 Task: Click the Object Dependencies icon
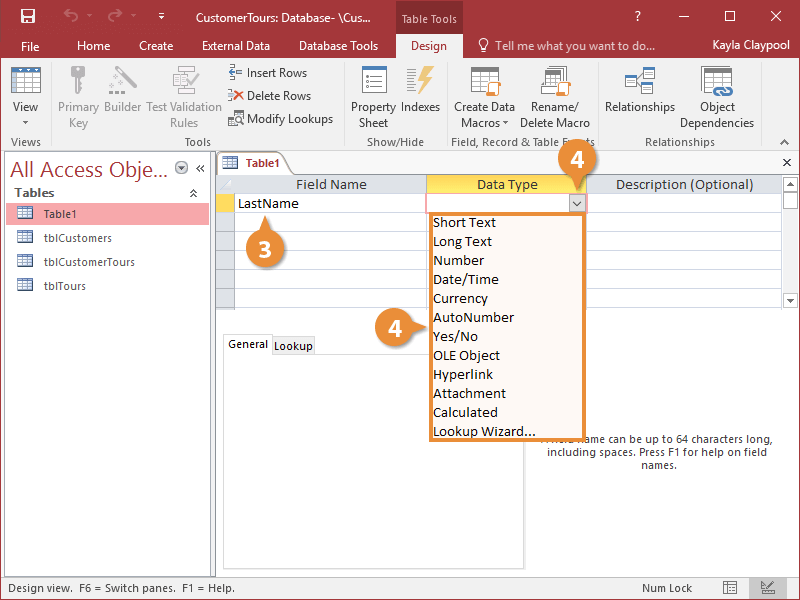(x=717, y=81)
